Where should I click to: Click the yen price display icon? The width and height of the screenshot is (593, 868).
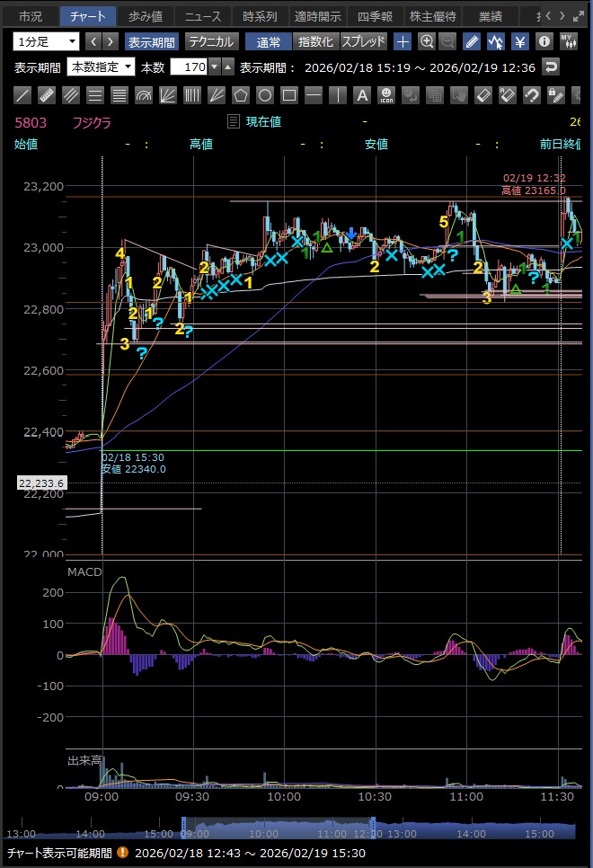pyautogui.click(x=520, y=41)
